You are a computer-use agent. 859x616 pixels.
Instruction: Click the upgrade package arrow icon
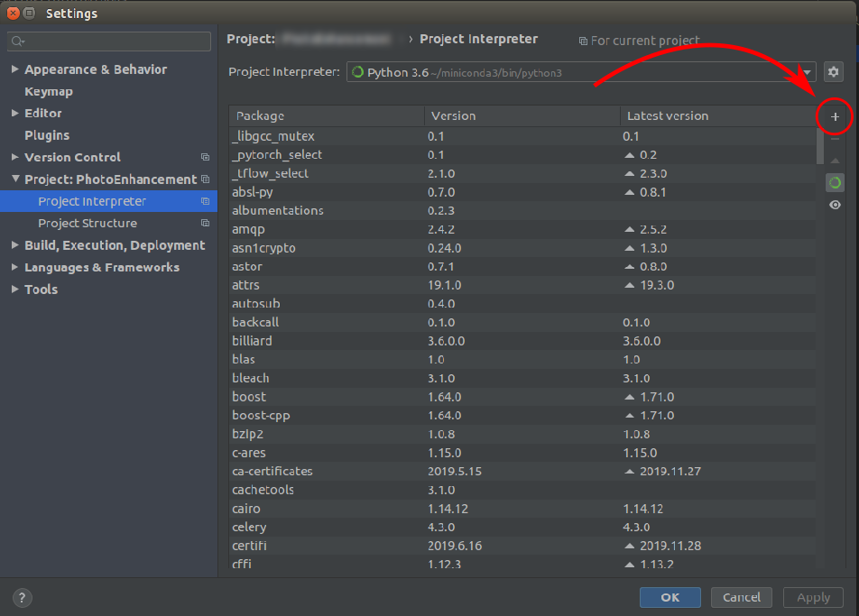(835, 161)
